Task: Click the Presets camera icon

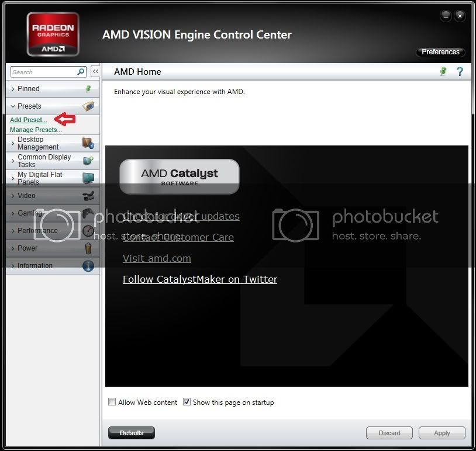Action: pos(88,106)
